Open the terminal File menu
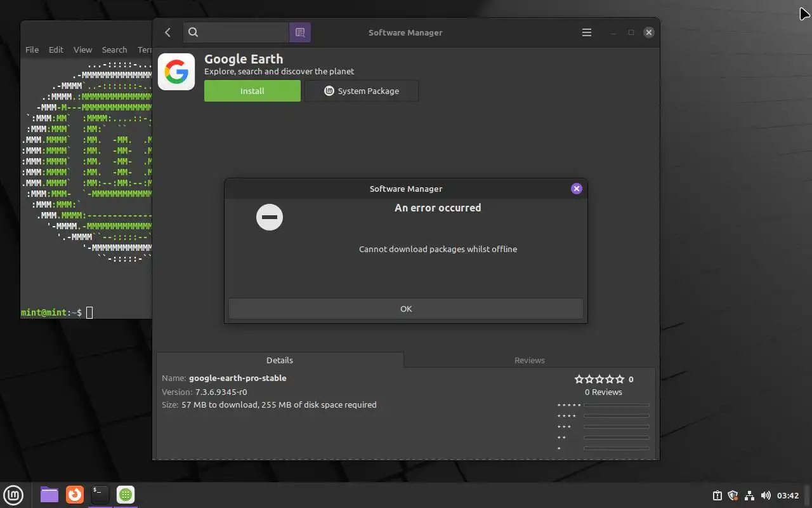Image resolution: width=812 pixels, height=508 pixels. (32, 50)
